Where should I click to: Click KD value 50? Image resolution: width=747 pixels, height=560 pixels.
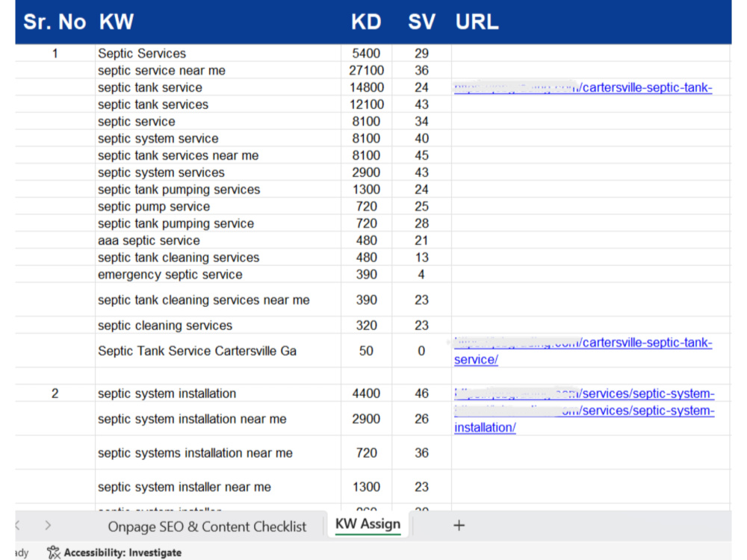pyautogui.click(x=366, y=351)
